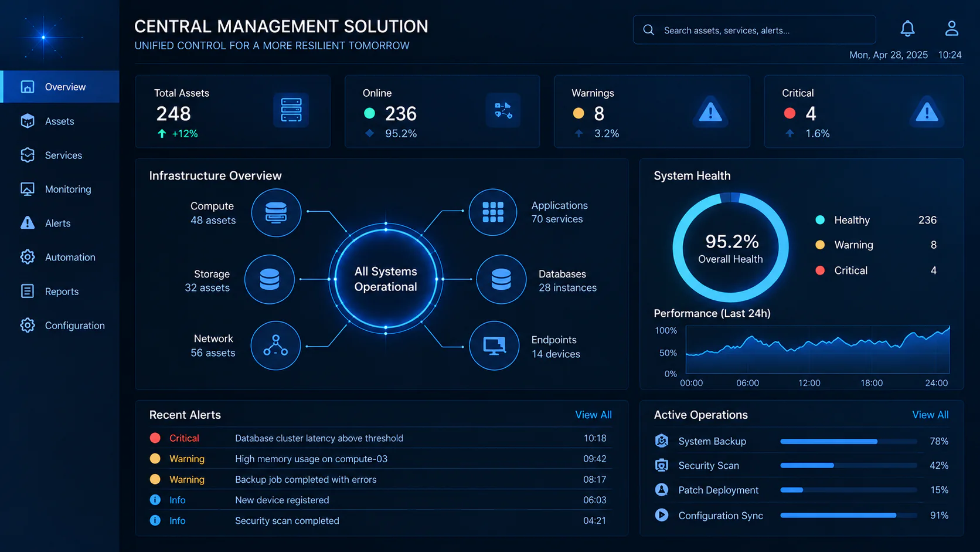Open Configuration in the sidebar

click(60, 325)
